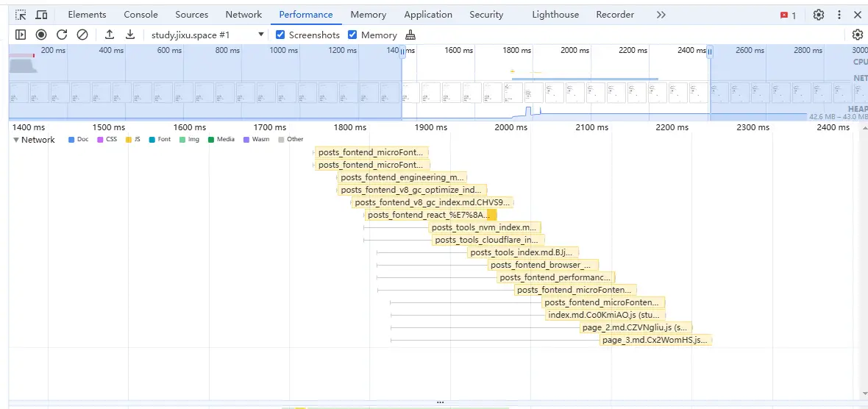Clear the current performance recording
The width and height of the screenshot is (868, 409).
tap(82, 35)
